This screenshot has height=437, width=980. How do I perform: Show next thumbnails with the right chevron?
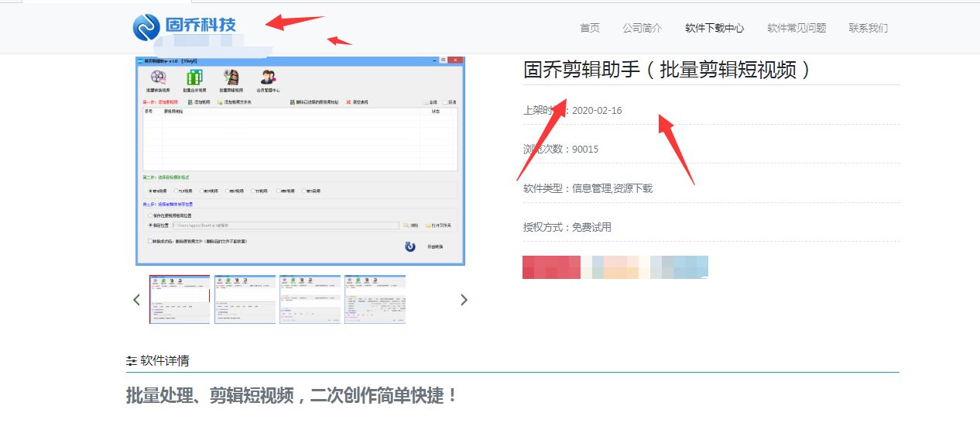click(464, 300)
